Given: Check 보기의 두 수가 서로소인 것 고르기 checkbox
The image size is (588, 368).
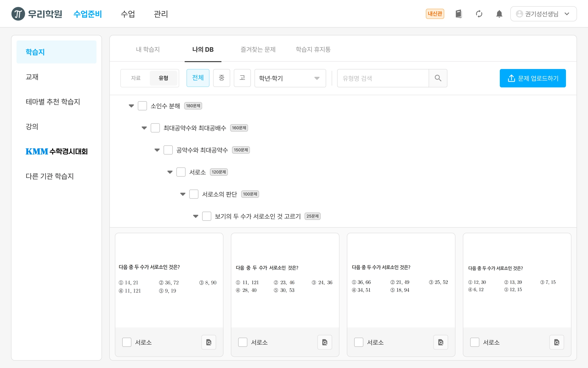Looking at the screenshot, I should [207, 216].
